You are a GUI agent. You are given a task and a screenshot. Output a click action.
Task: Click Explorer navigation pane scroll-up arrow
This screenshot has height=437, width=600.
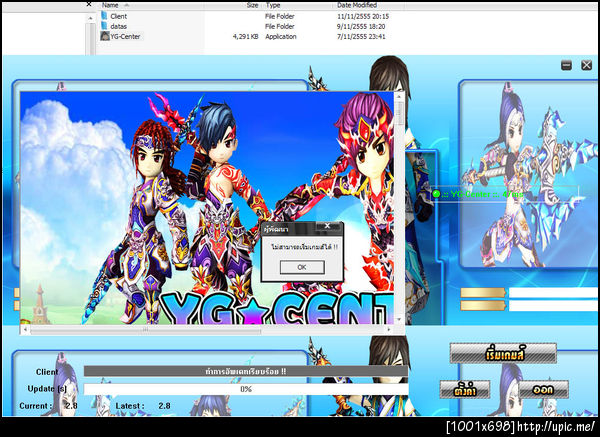91,18
